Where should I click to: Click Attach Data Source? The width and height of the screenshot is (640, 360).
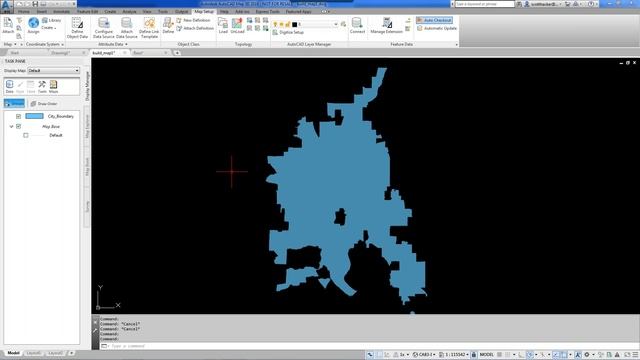coord(127,28)
